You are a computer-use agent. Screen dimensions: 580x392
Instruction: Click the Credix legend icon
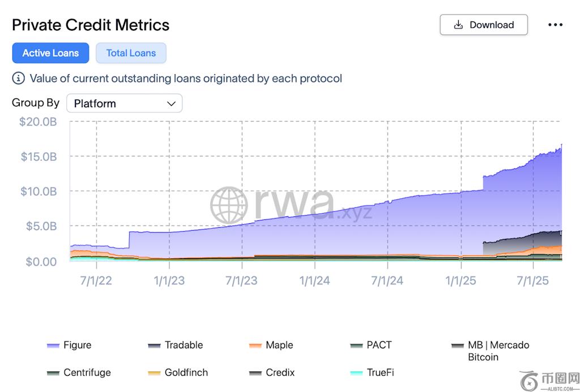[255, 373]
